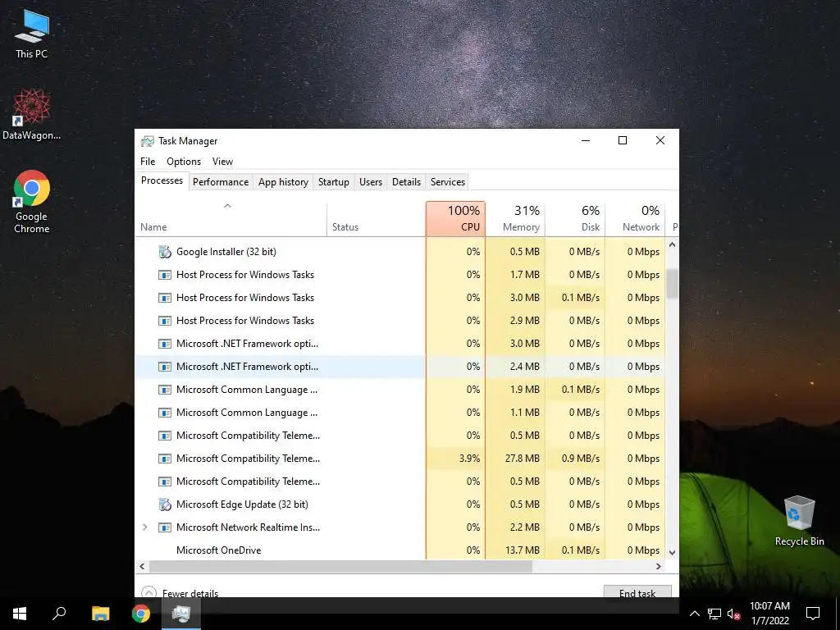Open the Options menu
This screenshot has height=630, width=840.
point(184,162)
